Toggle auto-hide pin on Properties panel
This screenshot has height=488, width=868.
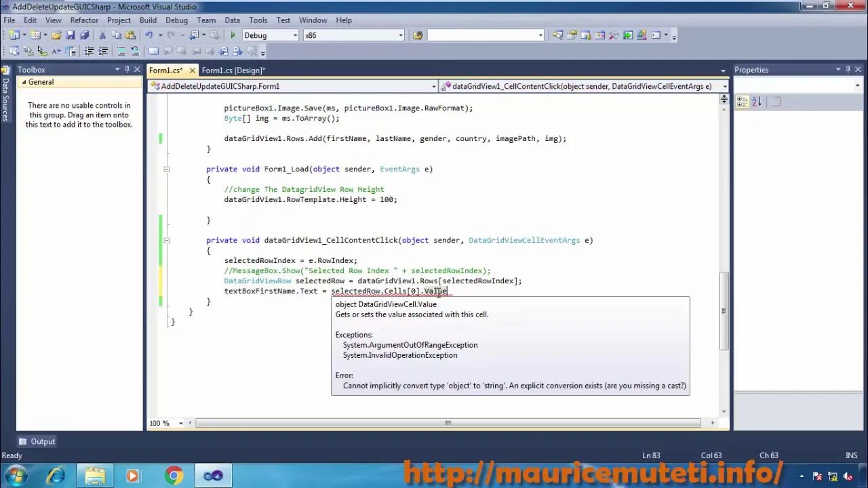tap(848, 69)
